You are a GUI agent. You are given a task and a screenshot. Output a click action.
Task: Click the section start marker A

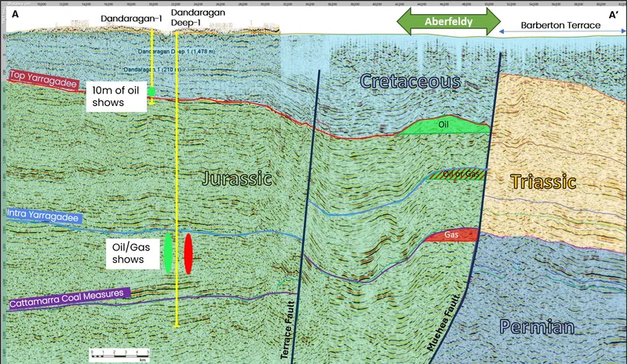15,14
